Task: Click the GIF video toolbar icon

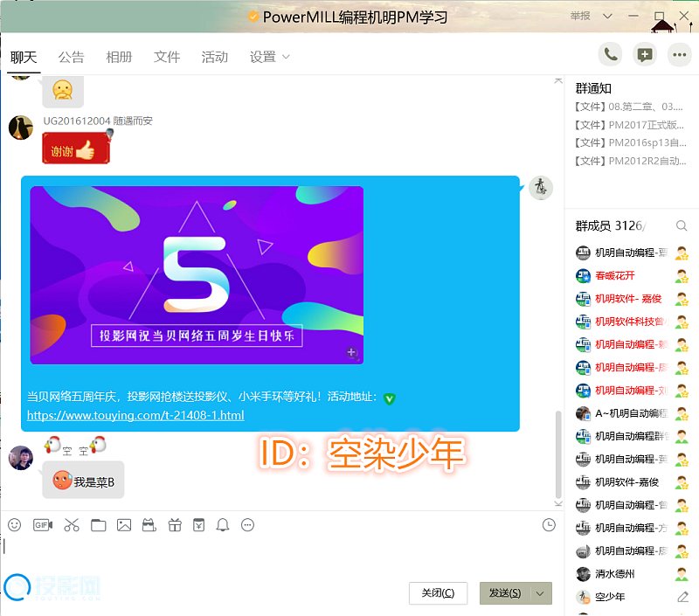Action: point(43,525)
